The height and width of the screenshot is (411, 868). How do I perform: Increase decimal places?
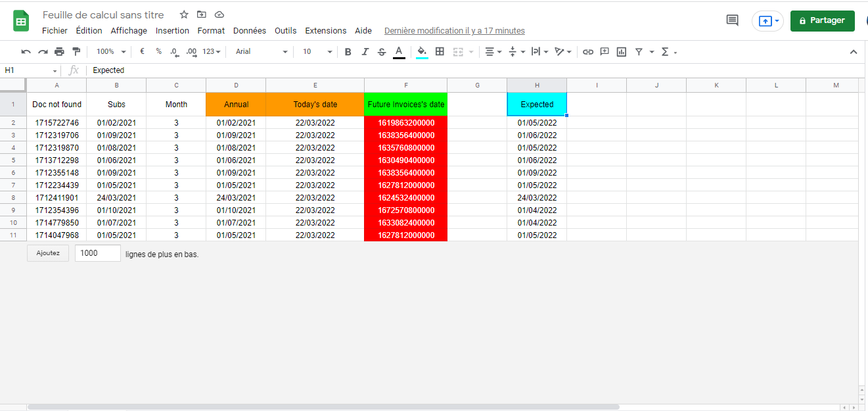[191, 51]
